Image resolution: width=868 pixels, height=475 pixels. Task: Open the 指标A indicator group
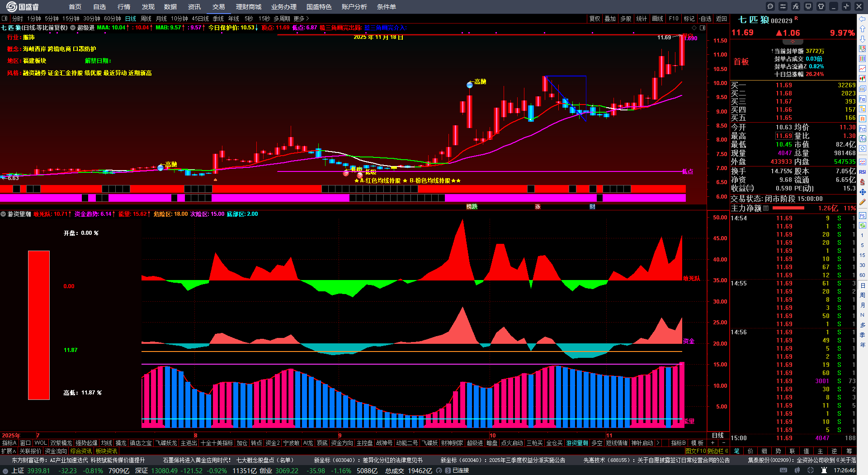click(9, 443)
